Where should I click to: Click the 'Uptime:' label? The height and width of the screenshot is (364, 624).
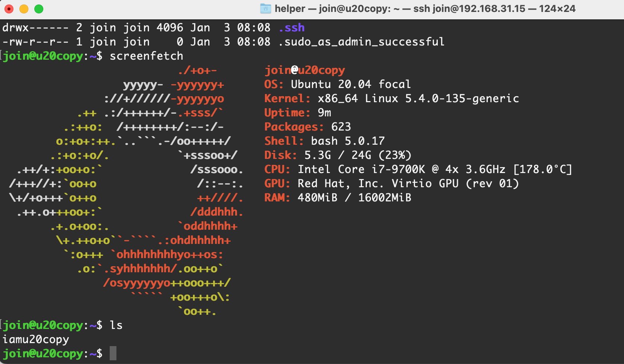coord(287,113)
